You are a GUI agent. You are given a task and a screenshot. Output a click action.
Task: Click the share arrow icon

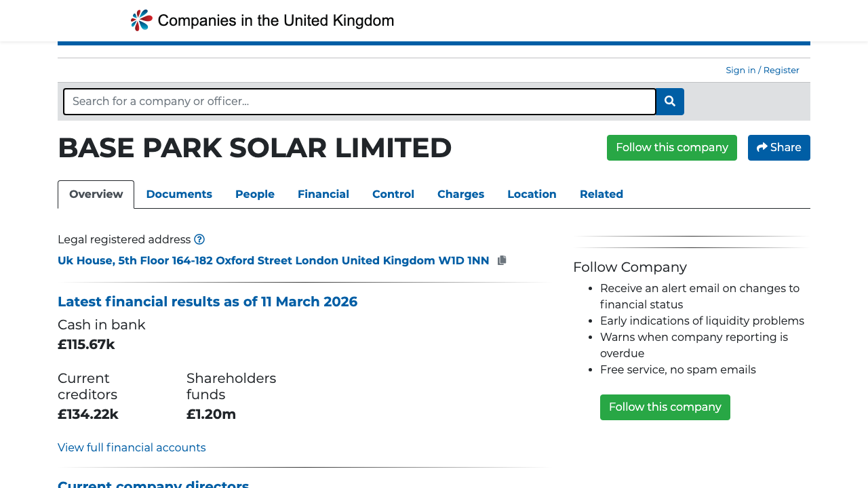(x=762, y=147)
